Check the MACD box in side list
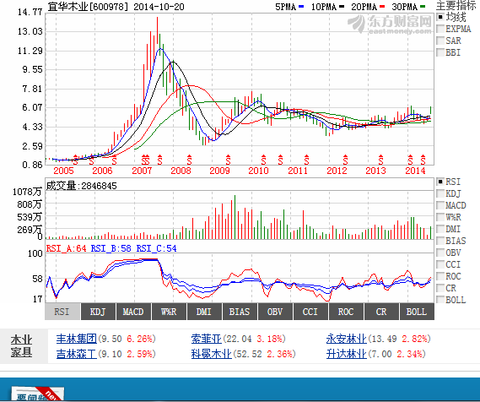Image resolution: width=480 pixels, height=402 pixels. click(440, 205)
